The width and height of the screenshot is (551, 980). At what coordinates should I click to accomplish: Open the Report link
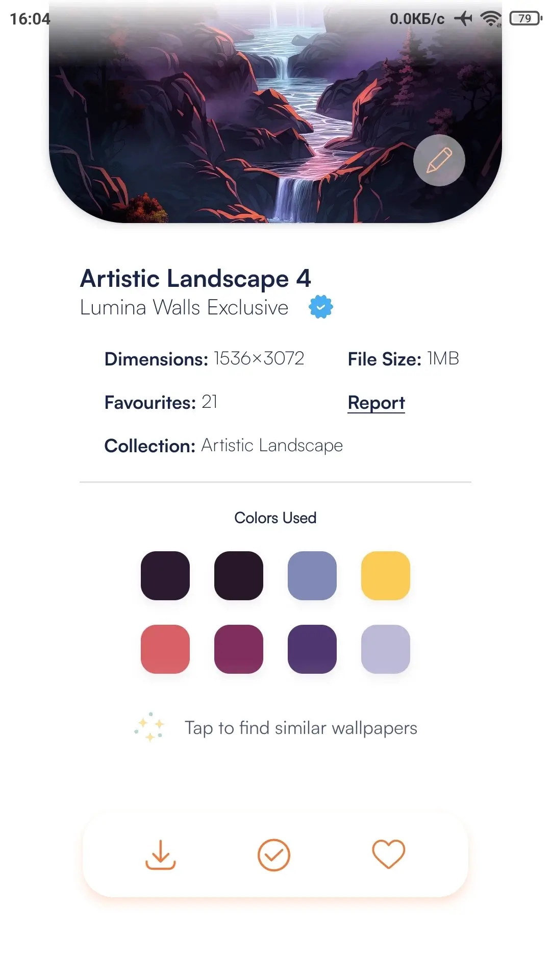click(376, 403)
